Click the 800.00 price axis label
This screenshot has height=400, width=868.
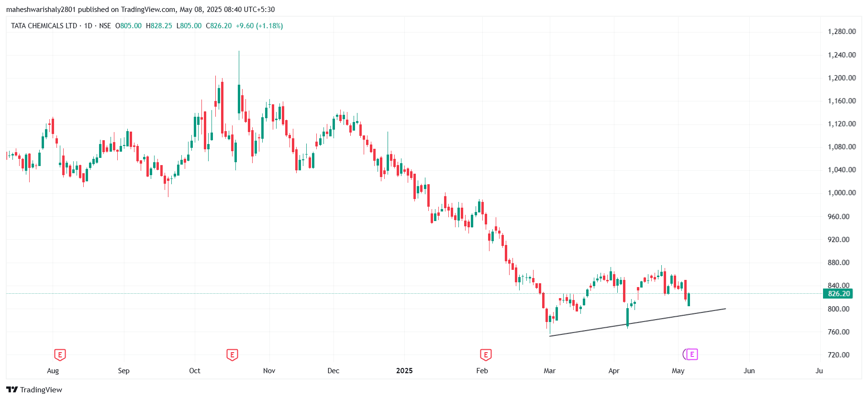click(839, 309)
